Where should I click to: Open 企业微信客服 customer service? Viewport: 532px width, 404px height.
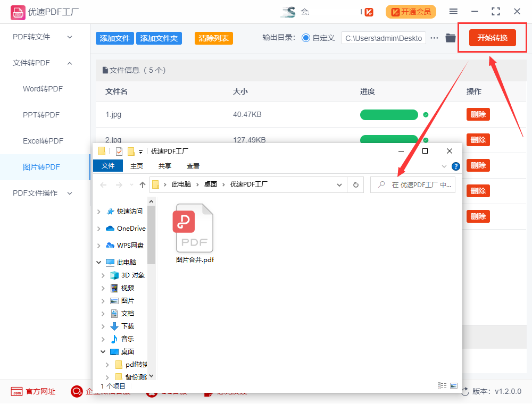tap(77, 392)
